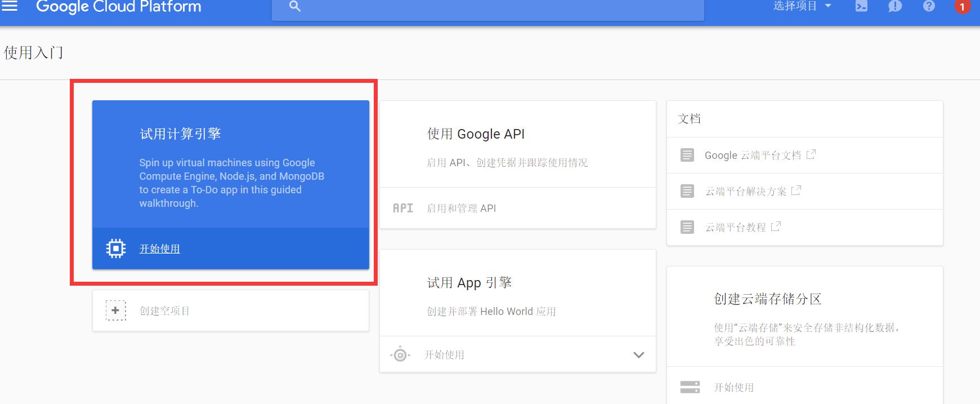Open the 使用 Google API card heading
Screen dimensions: 980x404
click(476, 134)
